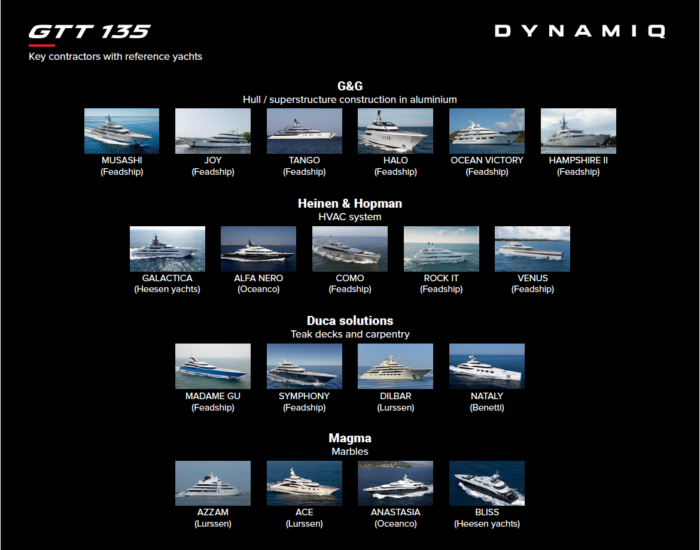Screen dimensions: 700x550
Task: Click the JOY name label
Action: point(213,160)
